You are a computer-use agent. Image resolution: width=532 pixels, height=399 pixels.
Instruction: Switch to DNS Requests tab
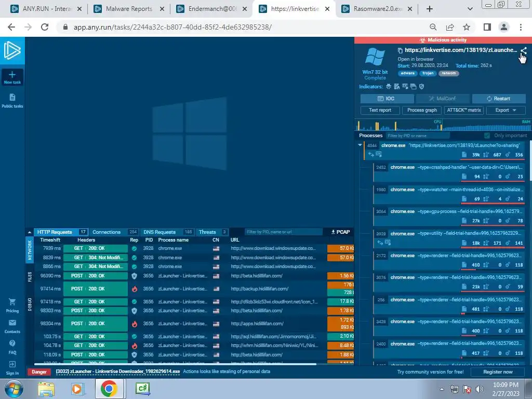point(167,232)
